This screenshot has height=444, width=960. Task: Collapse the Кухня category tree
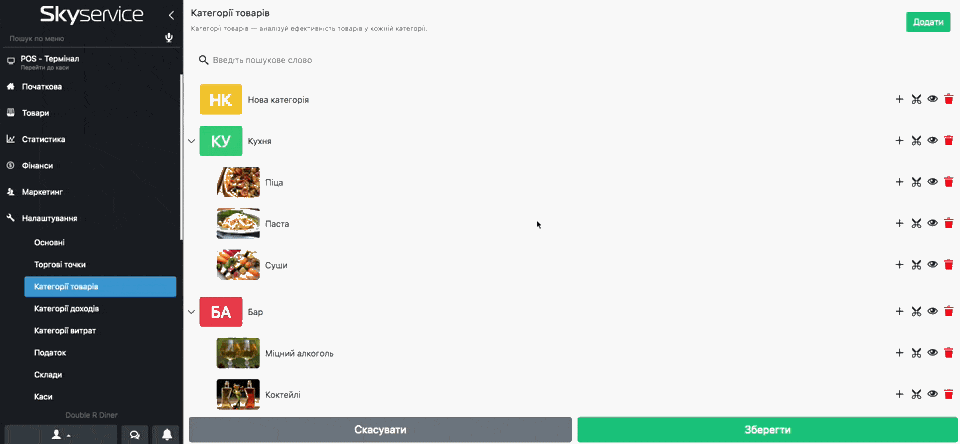(x=192, y=141)
